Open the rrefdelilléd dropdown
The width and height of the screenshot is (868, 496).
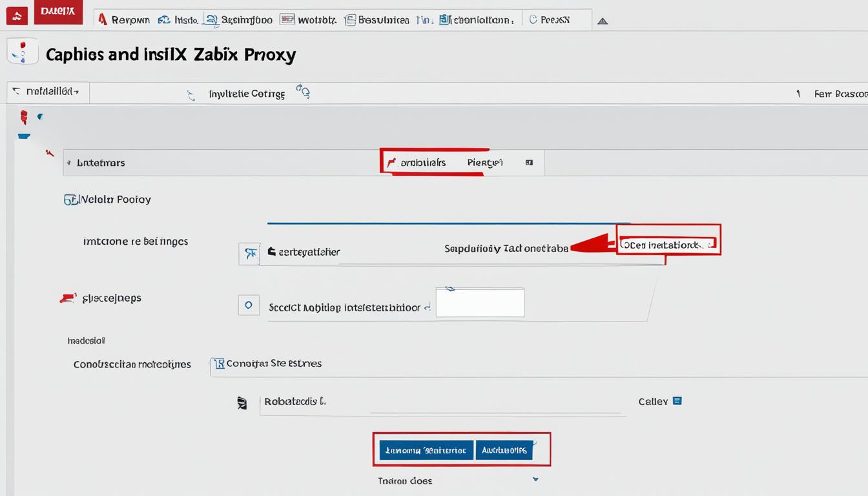pos(48,92)
